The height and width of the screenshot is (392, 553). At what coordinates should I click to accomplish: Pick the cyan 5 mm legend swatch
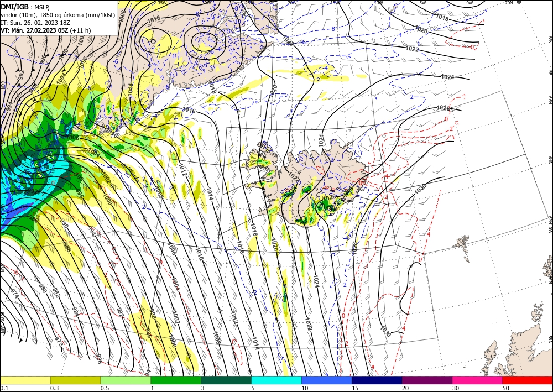click(276, 380)
